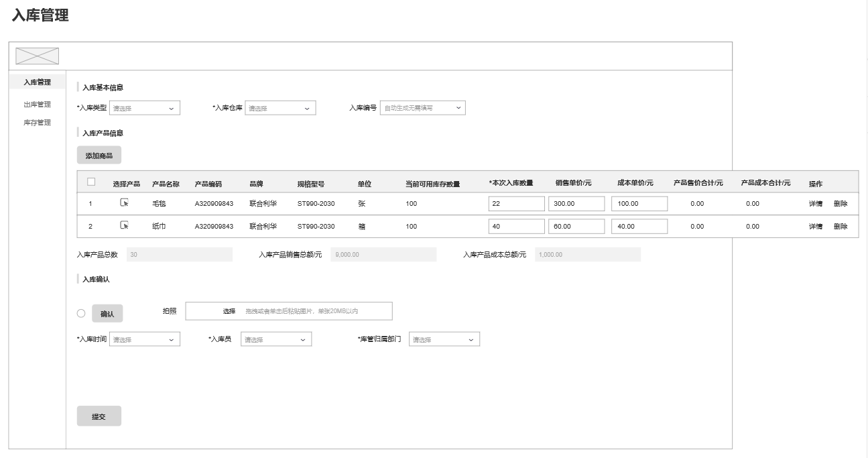Image resolution: width=868 pixels, height=458 pixels.
Task: Open the 入库编号 dropdown
Action: point(422,108)
